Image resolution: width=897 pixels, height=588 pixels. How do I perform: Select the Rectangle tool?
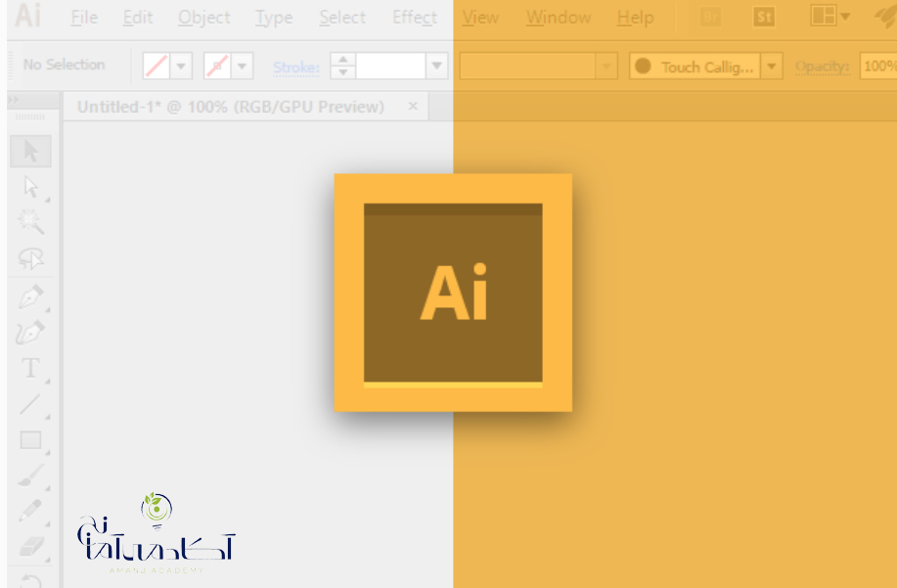(x=31, y=440)
